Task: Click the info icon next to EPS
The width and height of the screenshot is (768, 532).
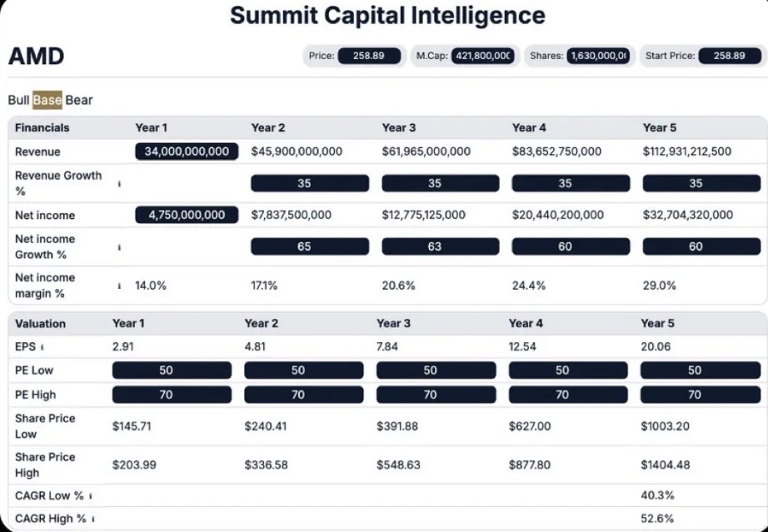Action: coord(42,346)
